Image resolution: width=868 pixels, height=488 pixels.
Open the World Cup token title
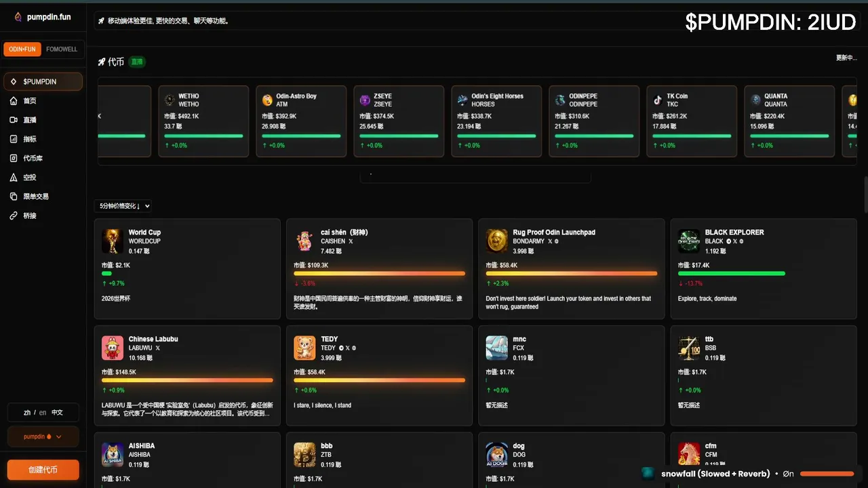[x=144, y=232]
